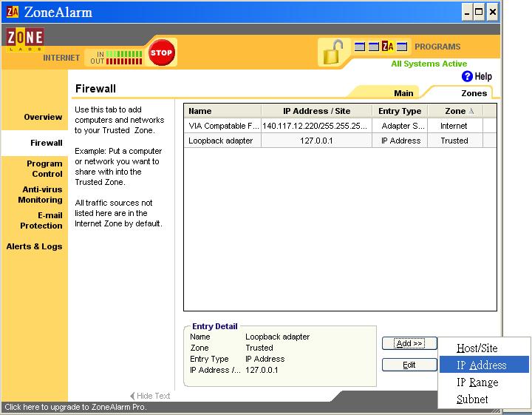Viewport: 532px width, 415px height.
Task: Click the ZA program icon in Programs strip
Action: pyautogui.click(x=387, y=46)
